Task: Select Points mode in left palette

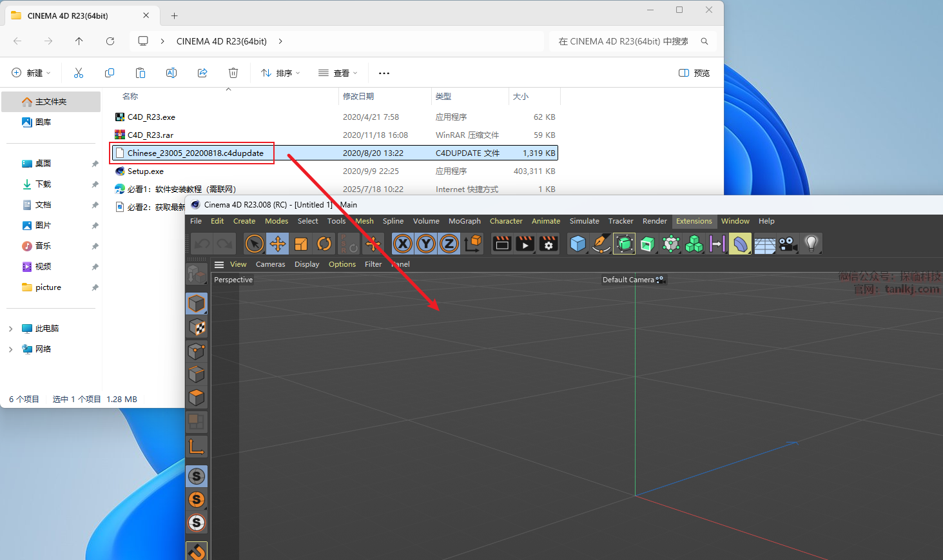Action: (x=197, y=351)
